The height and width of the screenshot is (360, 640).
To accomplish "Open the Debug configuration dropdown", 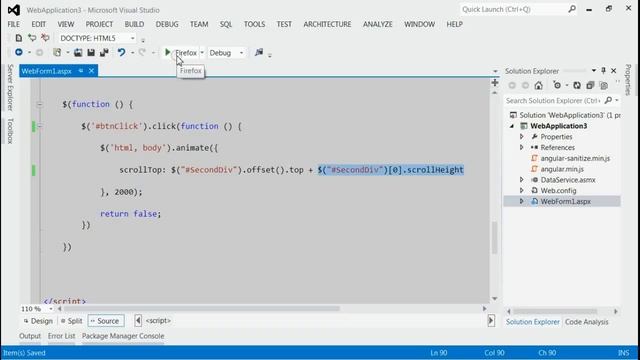I will tap(241, 53).
